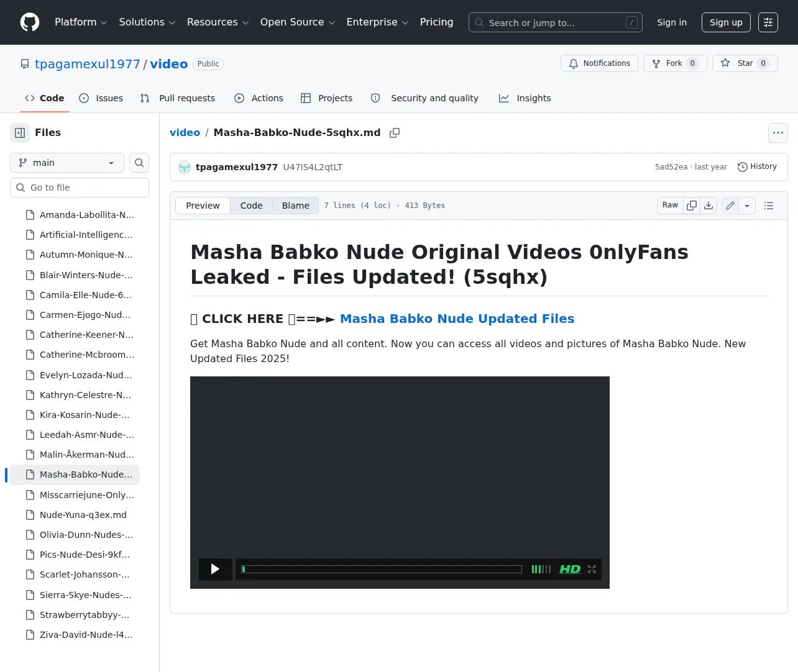Switch to the Issues tab
This screenshot has width=798, height=672.
101,98
